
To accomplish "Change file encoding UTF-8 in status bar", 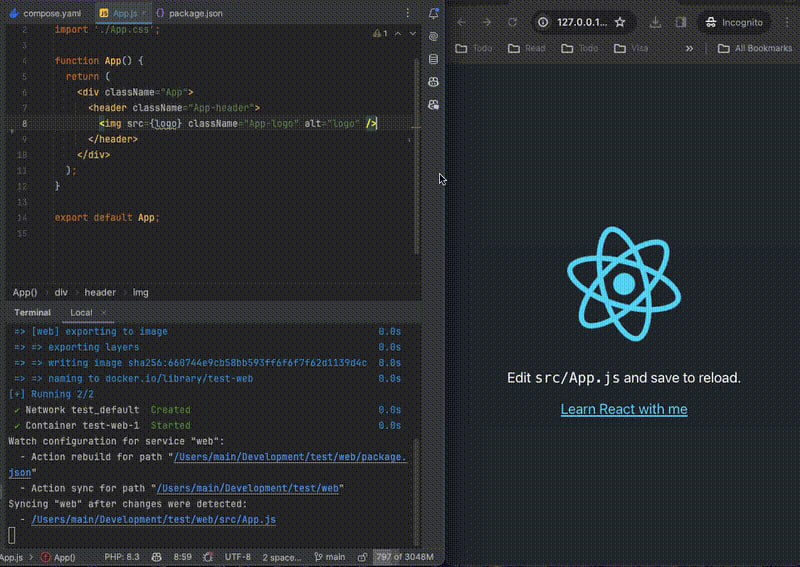I will pos(238,557).
